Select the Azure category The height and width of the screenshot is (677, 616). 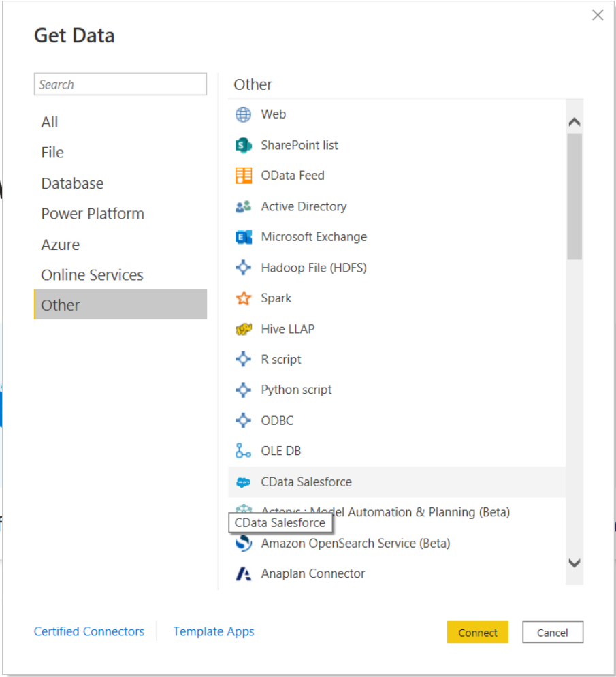click(x=60, y=245)
